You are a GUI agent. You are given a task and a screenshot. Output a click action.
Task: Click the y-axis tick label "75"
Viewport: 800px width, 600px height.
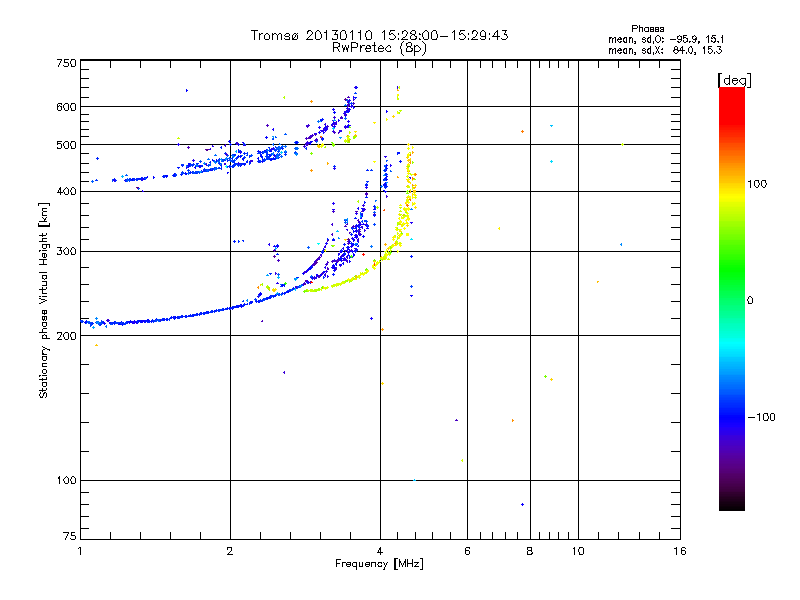tap(70, 536)
